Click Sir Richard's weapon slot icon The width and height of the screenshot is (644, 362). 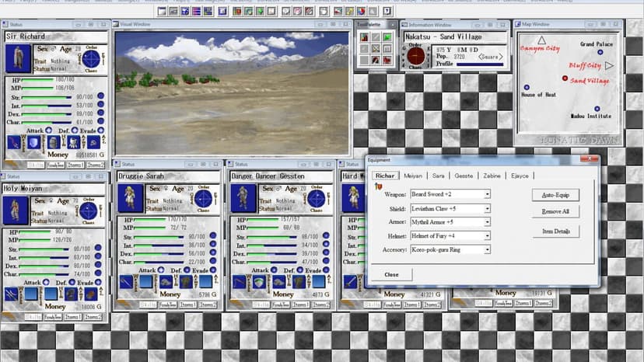click(x=13, y=142)
